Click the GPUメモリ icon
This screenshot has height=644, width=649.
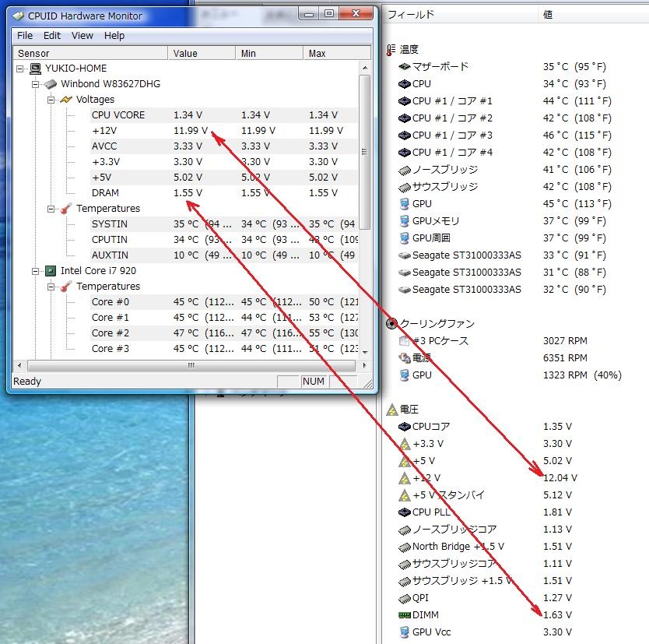pos(405,221)
